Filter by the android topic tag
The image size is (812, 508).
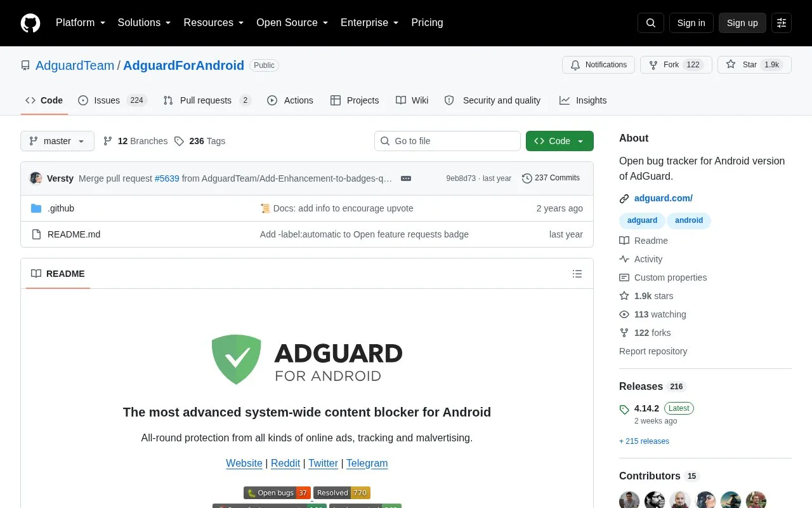click(x=689, y=220)
